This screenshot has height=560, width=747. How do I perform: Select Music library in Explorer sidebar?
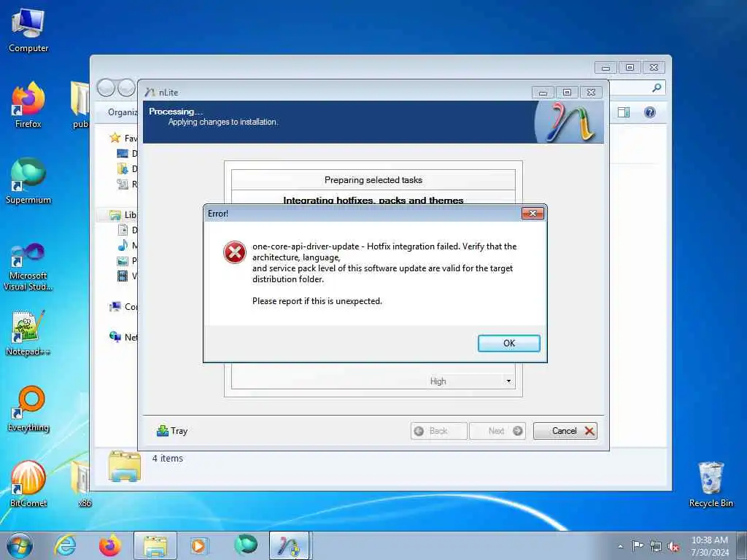[127, 245]
